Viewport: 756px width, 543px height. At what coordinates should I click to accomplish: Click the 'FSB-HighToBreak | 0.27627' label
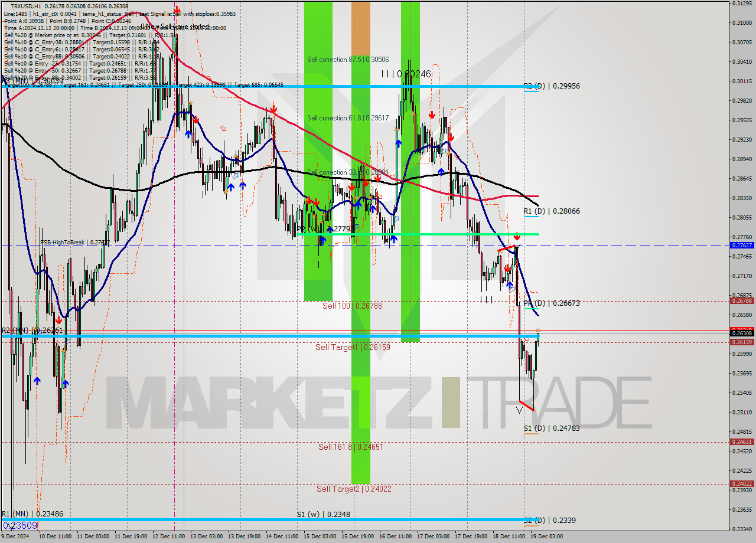(75, 242)
